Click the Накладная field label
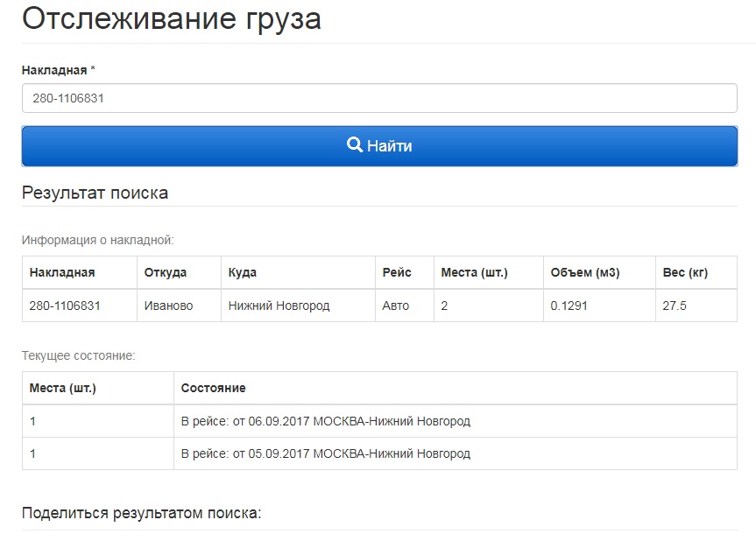 click(x=59, y=70)
